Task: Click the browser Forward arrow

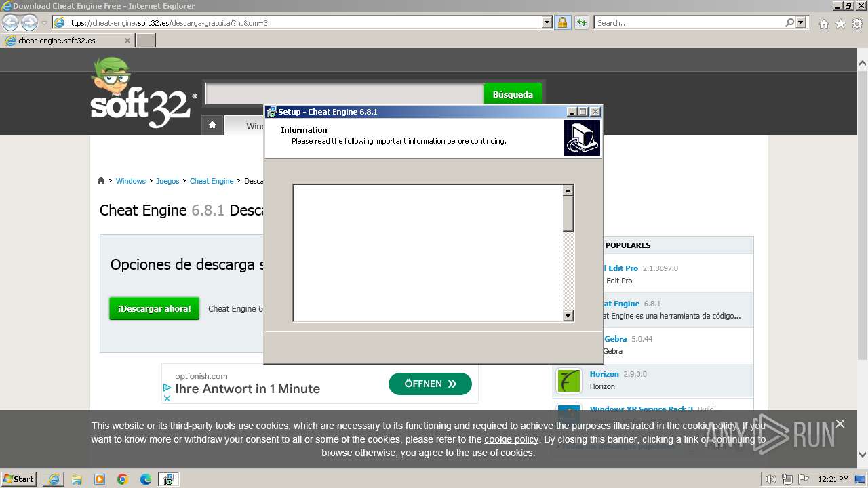Action: 29,22
